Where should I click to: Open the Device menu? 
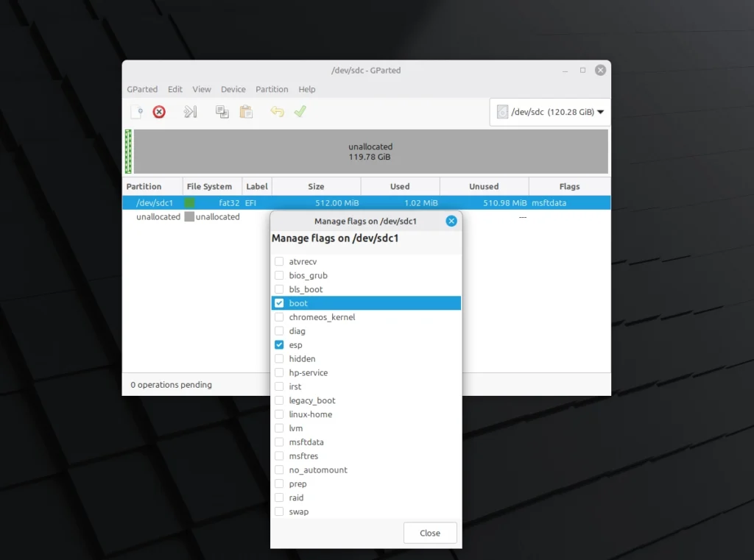tap(233, 89)
